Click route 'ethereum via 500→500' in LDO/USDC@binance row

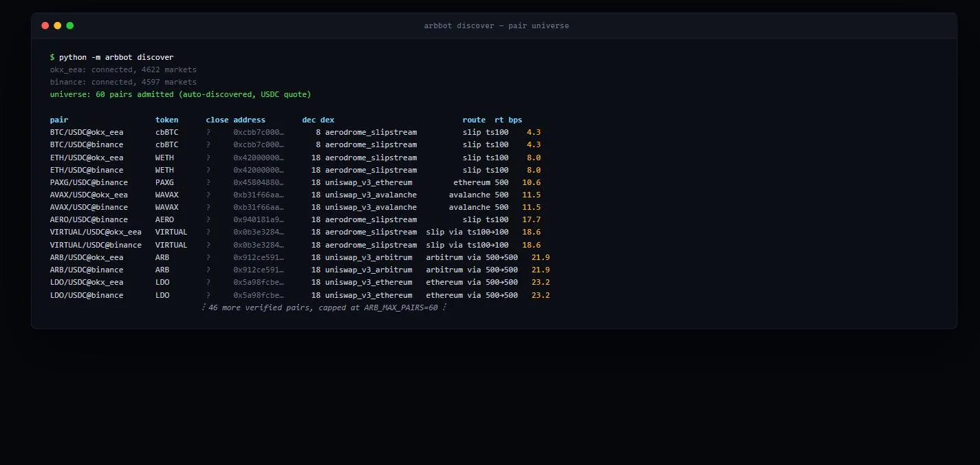coord(472,295)
